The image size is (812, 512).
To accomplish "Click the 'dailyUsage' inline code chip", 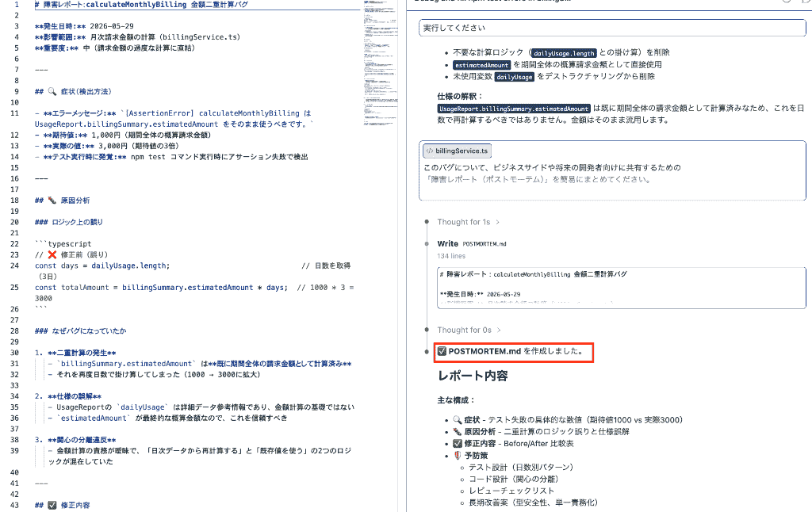I will 514,77.
